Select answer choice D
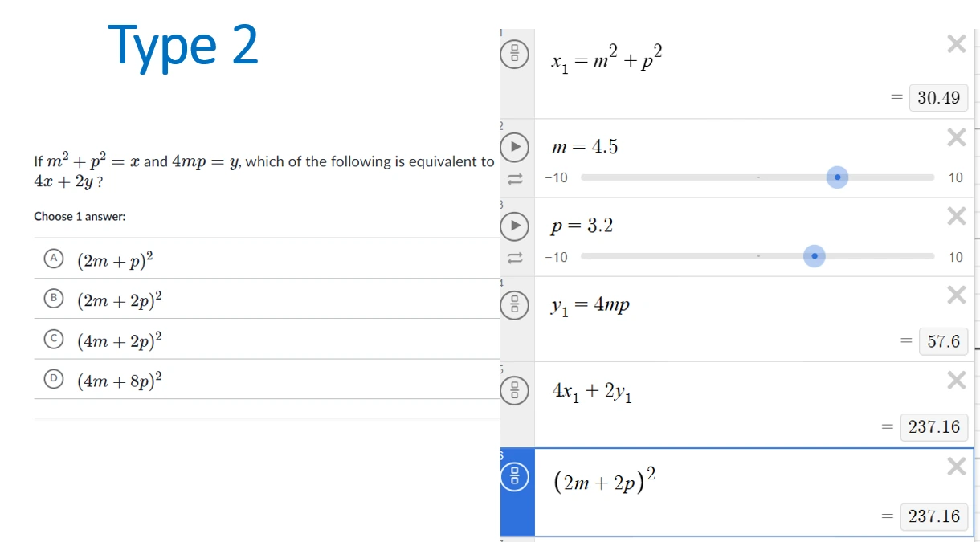The image size is (980, 542). (54, 379)
